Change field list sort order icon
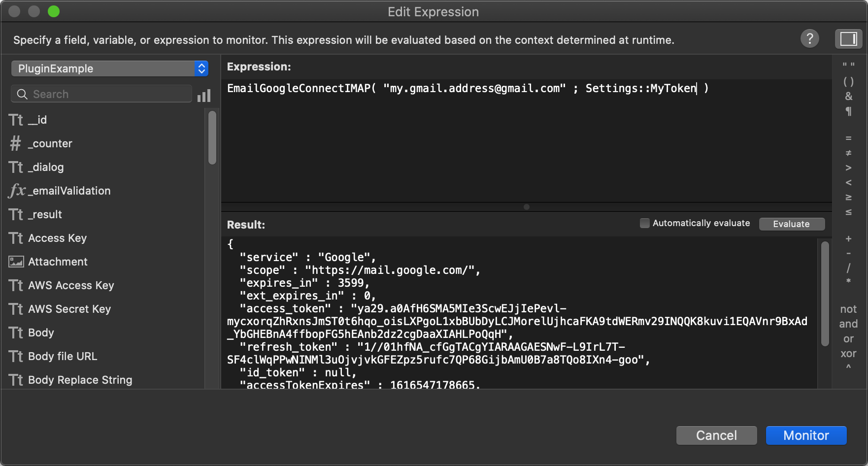This screenshot has width=868, height=466. (204, 95)
